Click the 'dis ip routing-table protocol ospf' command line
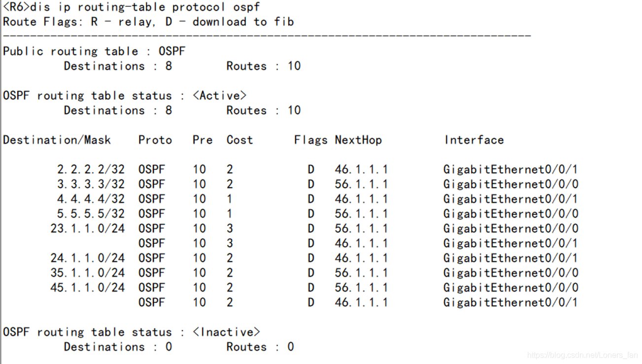 click(132, 7)
